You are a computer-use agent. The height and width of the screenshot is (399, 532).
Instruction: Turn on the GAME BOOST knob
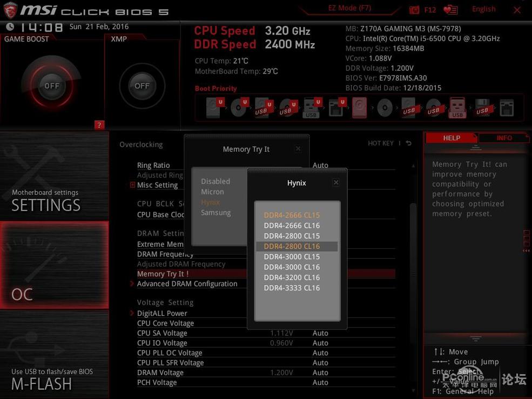click(51, 86)
